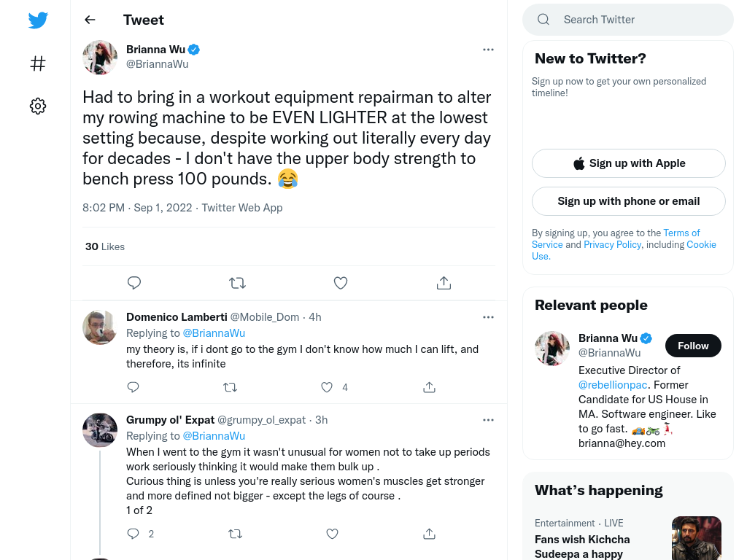
Task: Open the Settings gear in sidebar
Action: (38, 106)
